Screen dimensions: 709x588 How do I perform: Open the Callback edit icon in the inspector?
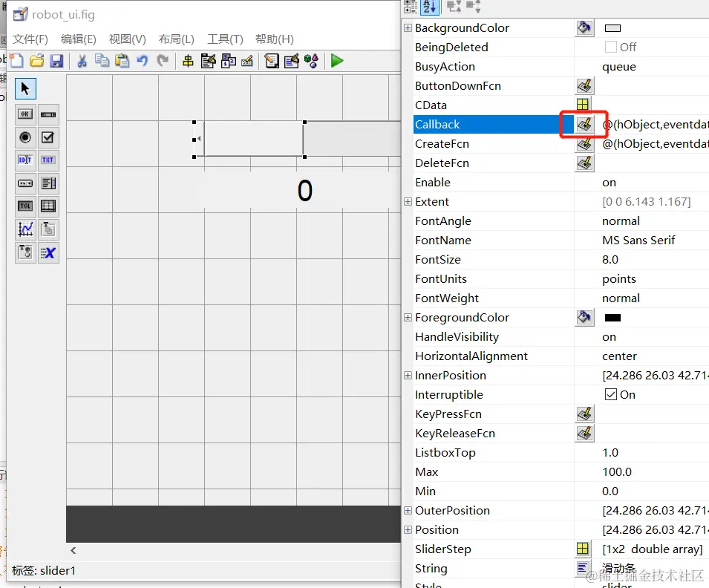click(585, 125)
